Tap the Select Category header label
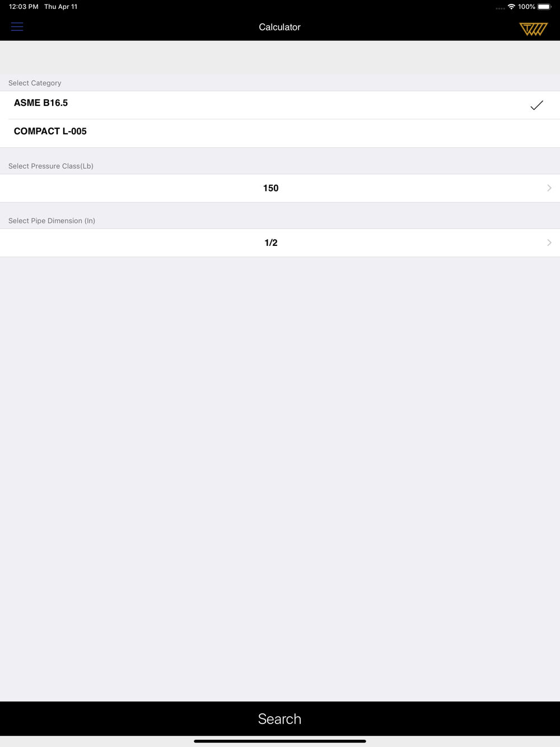This screenshot has height=747, width=560. coord(35,83)
